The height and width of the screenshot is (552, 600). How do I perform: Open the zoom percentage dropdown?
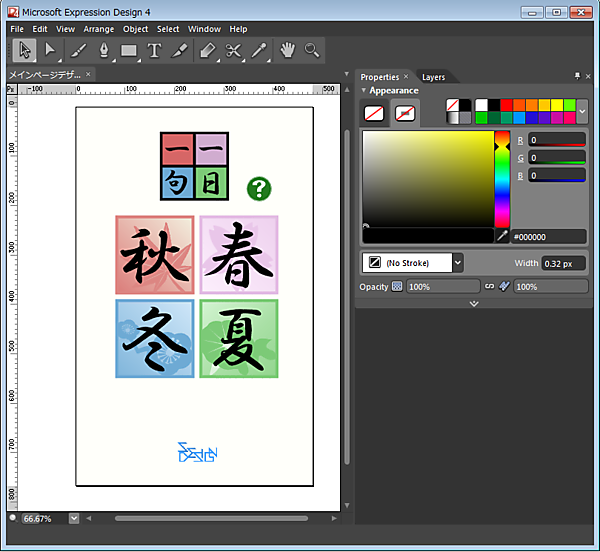pyautogui.click(x=74, y=518)
